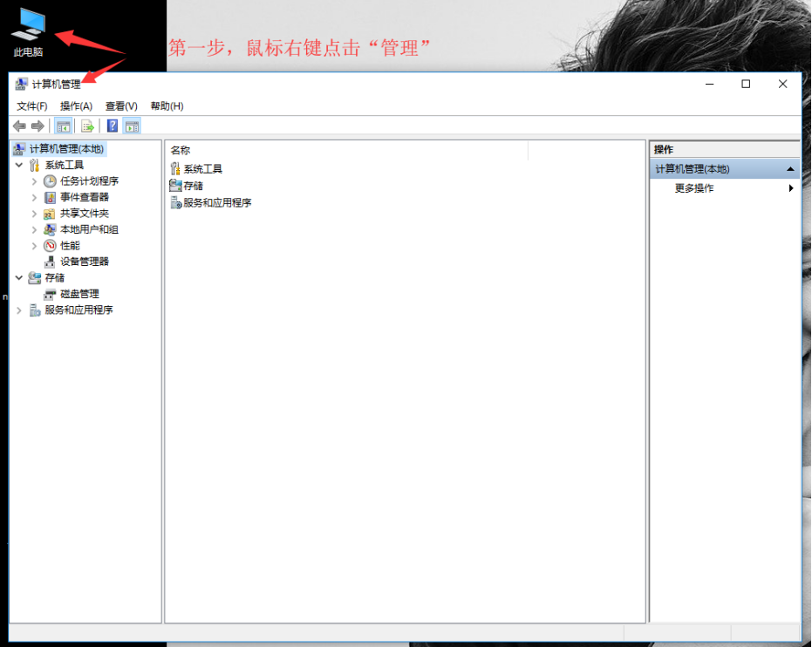Select 本地用户和组 label in the tree

click(89, 229)
